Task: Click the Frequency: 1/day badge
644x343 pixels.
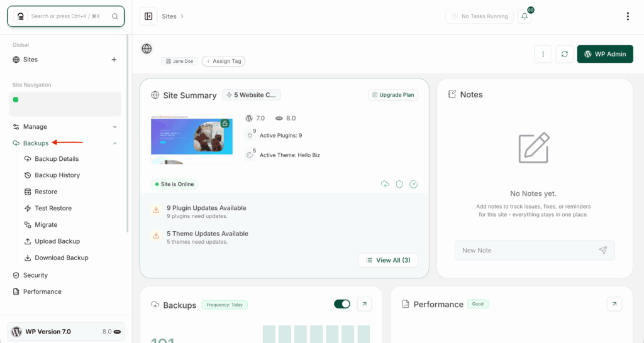Action: 225,305
